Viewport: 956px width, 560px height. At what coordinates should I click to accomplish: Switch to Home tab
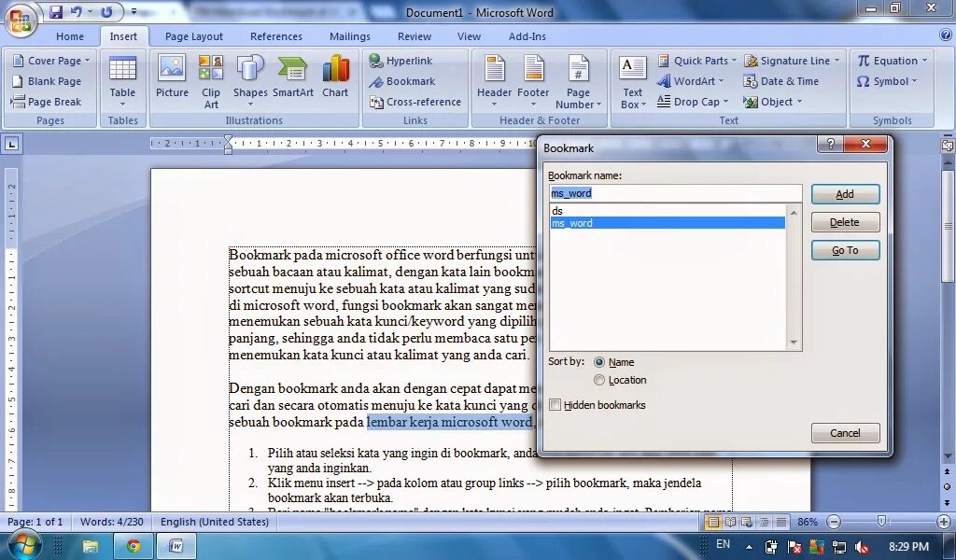click(x=70, y=36)
